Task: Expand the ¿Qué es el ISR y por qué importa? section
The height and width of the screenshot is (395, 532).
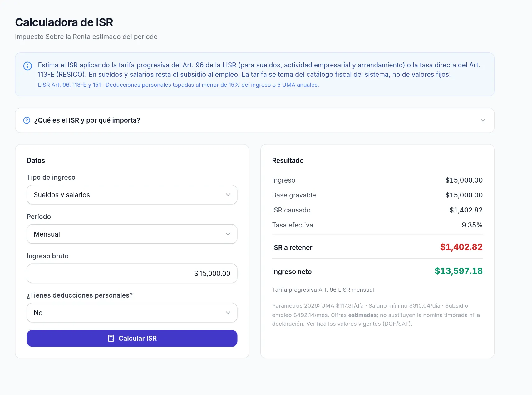Action: click(x=254, y=120)
